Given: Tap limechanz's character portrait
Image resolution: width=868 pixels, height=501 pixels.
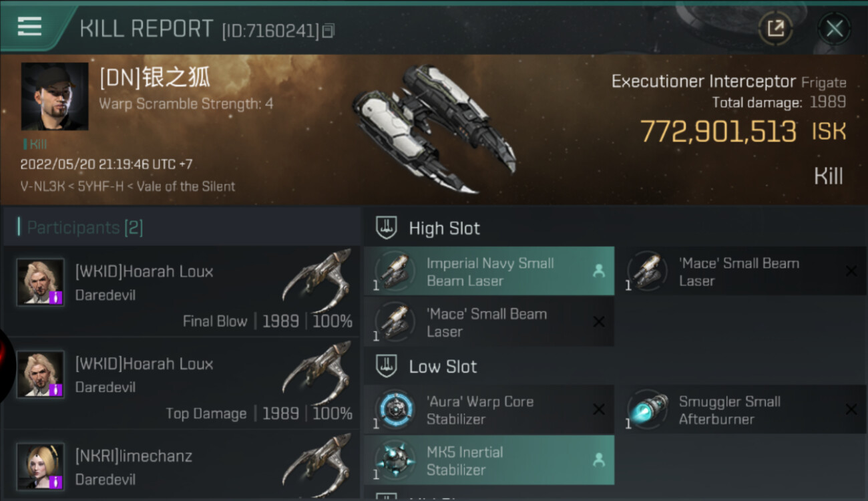Looking at the screenshot, I should [x=41, y=466].
